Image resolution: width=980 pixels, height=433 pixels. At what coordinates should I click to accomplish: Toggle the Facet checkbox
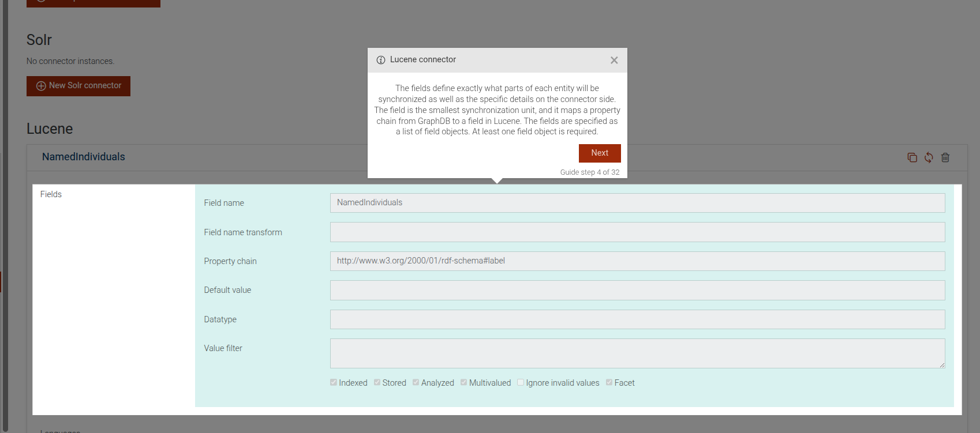click(609, 382)
